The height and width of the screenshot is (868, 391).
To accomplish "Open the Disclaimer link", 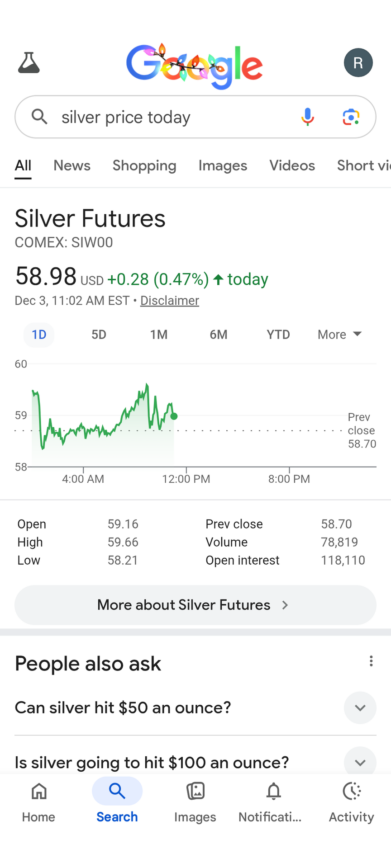I will click(x=170, y=301).
